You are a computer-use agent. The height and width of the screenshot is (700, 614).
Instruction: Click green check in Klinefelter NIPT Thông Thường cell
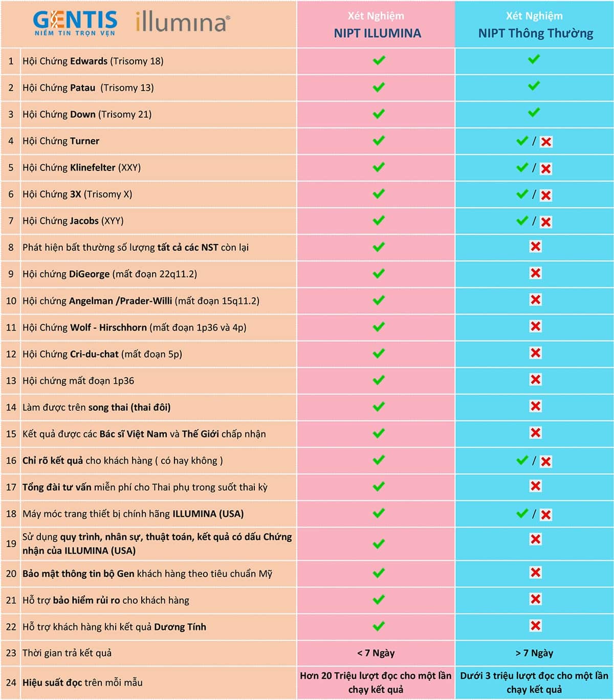click(522, 167)
